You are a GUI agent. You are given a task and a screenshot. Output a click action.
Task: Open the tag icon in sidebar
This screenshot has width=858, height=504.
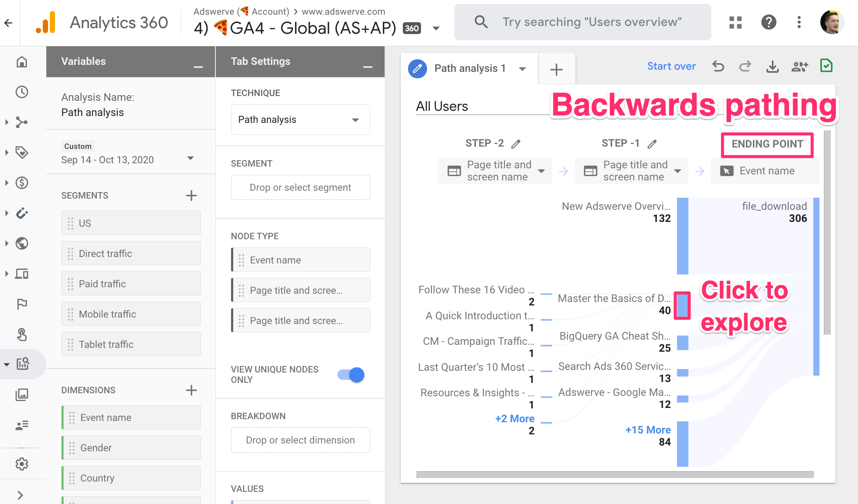(x=22, y=153)
